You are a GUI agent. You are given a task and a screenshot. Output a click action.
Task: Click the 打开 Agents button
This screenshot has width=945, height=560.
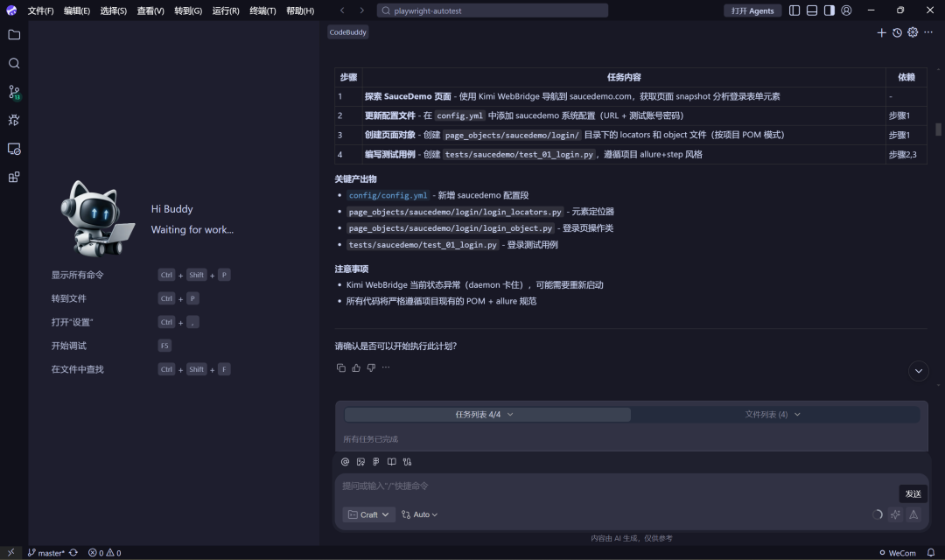coord(752,10)
